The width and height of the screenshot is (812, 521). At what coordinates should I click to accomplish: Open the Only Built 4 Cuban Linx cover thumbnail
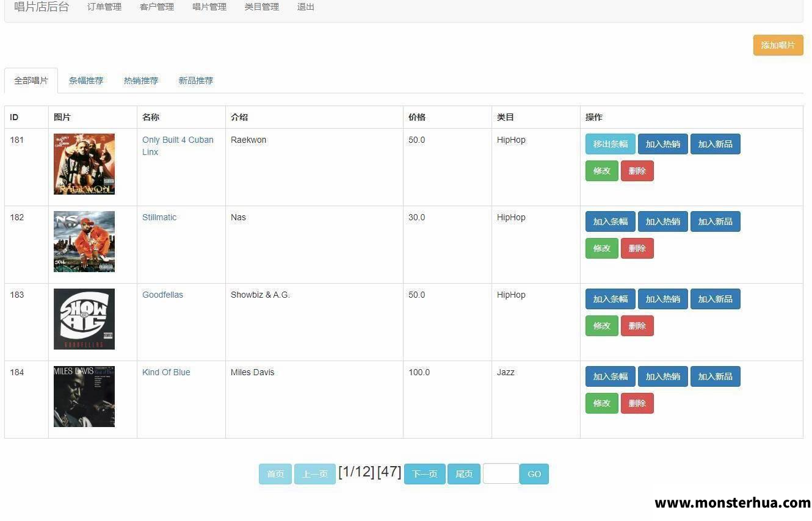(x=84, y=164)
